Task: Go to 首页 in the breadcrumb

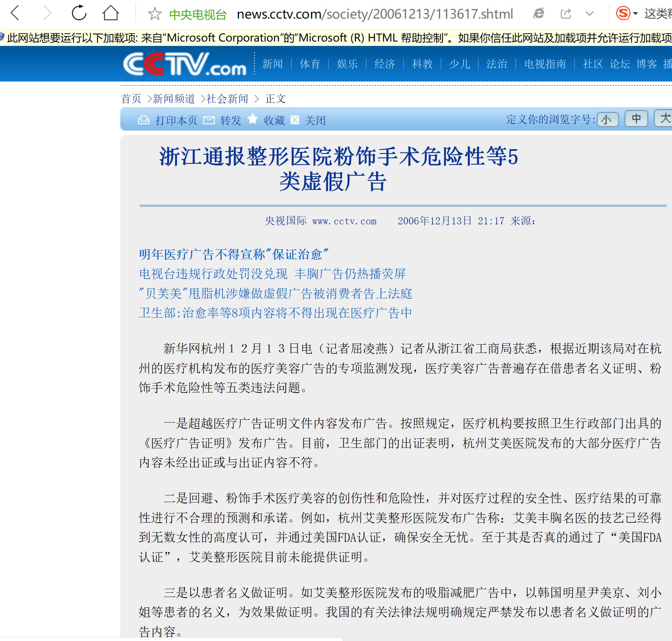Action: pos(131,99)
